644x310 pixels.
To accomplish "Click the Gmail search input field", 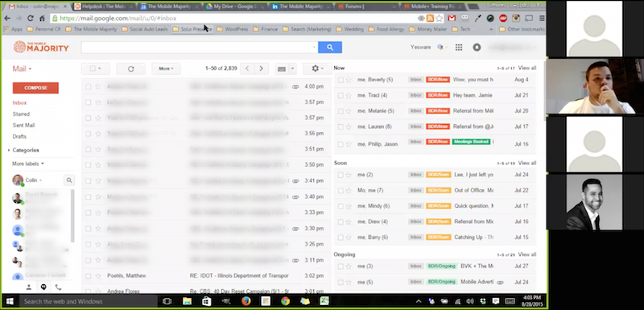I will coord(200,48).
